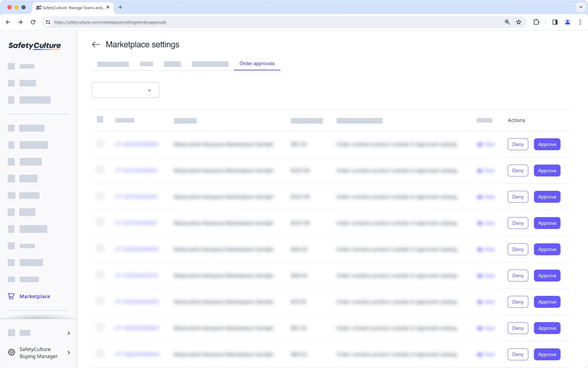
Task: Select the Marketplace cart icon in sidebar
Action: coord(12,296)
